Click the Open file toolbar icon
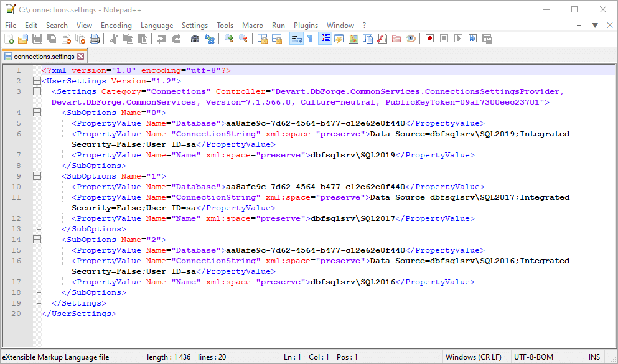The image size is (618, 364). 23,39
